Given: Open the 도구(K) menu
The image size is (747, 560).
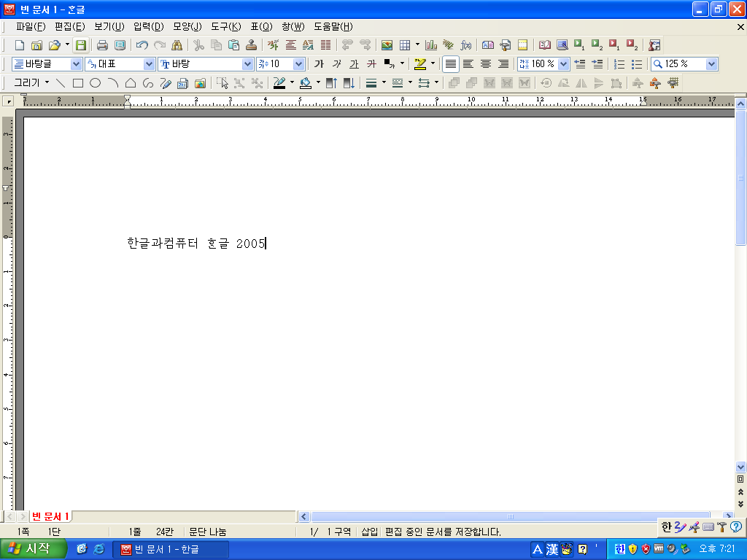Looking at the screenshot, I should point(226,27).
